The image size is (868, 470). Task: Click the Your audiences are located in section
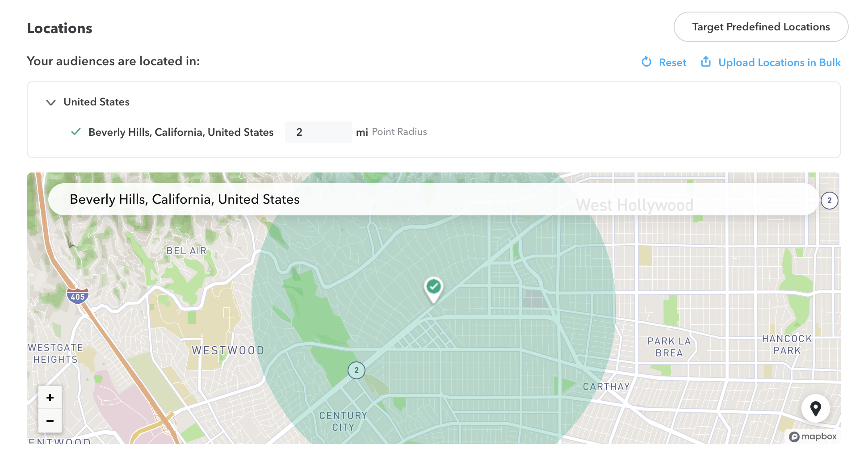tap(113, 61)
